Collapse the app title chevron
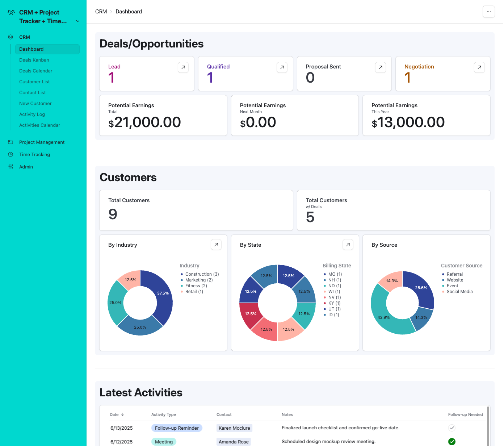The height and width of the screenshot is (446, 504). [77, 21]
